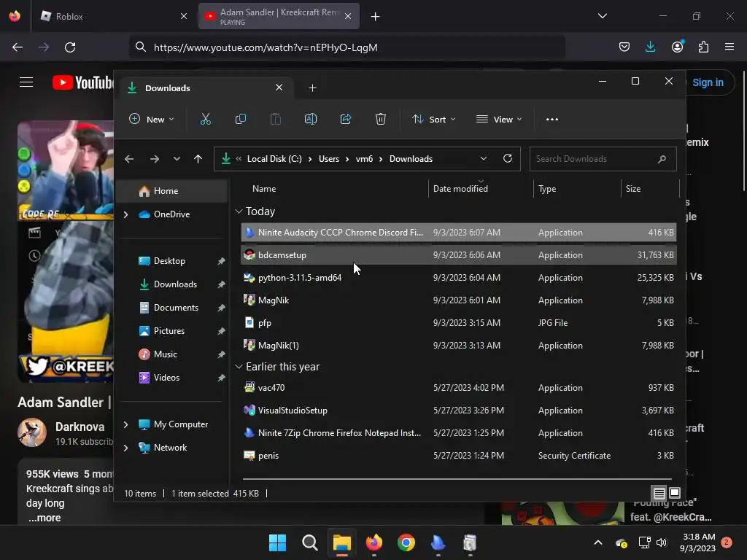Open the View dropdown menu

pyautogui.click(x=499, y=119)
